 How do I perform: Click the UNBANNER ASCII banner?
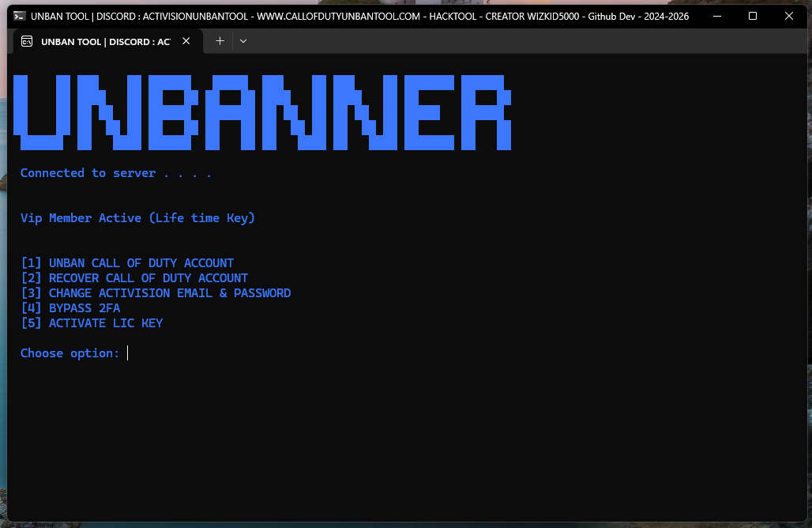pos(262,112)
